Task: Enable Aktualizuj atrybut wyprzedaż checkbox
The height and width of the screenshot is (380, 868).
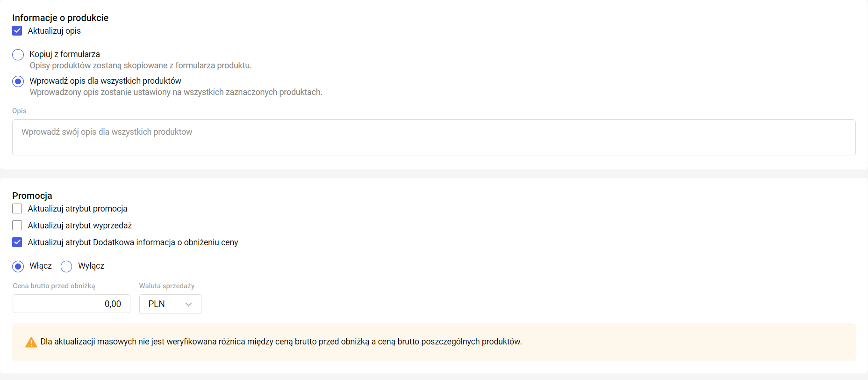Action: 17,226
